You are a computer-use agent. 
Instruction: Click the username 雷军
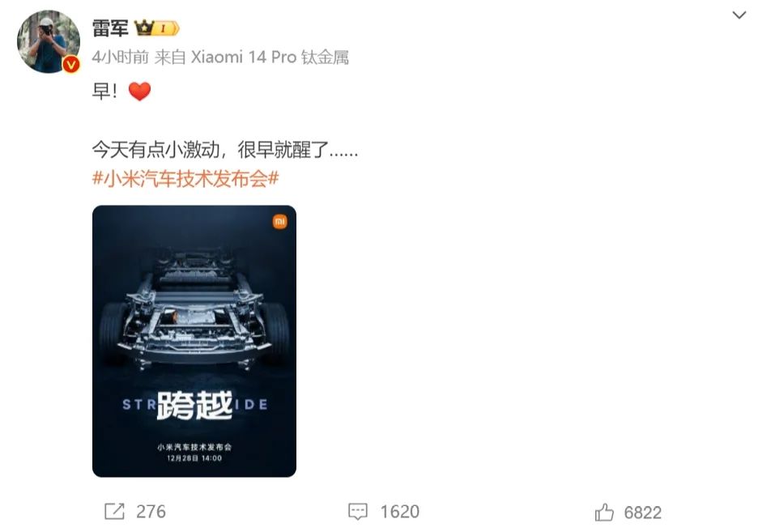coord(110,28)
